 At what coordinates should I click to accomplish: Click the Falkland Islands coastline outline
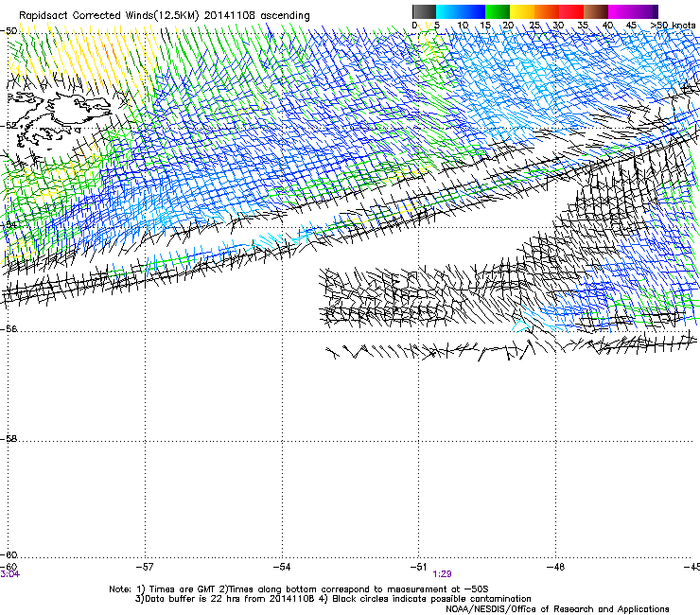pos(61,118)
